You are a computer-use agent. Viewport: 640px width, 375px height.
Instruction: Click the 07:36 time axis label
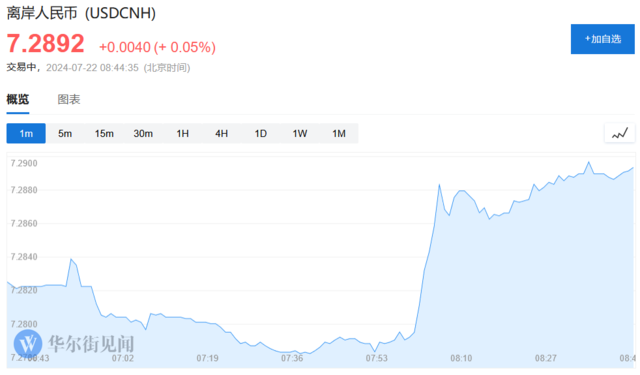point(292,358)
